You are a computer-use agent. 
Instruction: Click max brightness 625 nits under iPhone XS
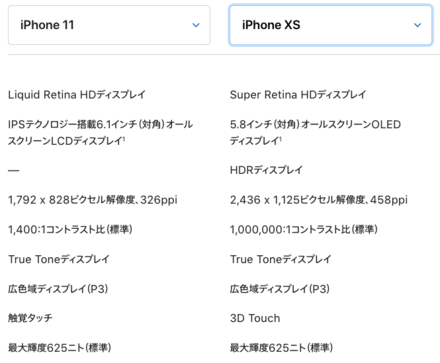point(281,348)
